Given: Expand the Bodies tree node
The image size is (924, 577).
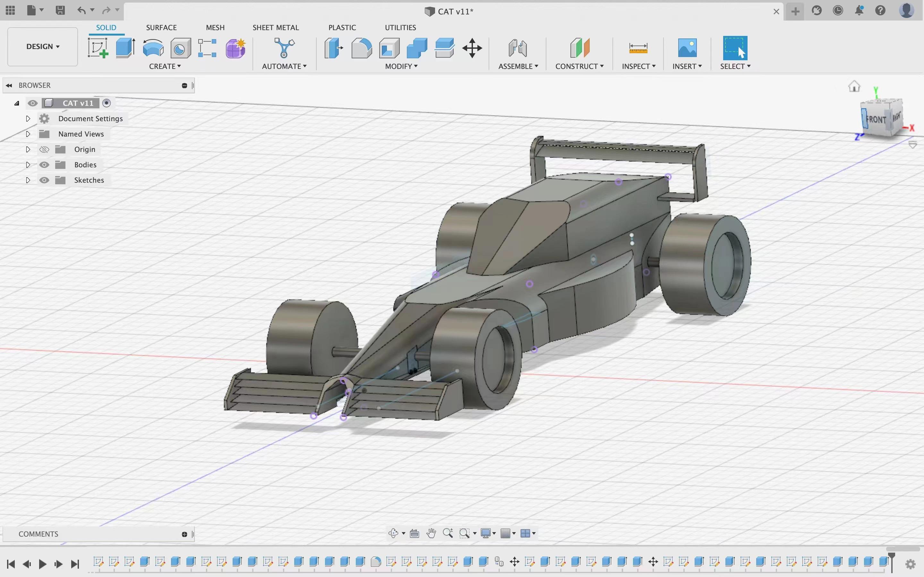Looking at the screenshot, I should [x=28, y=165].
